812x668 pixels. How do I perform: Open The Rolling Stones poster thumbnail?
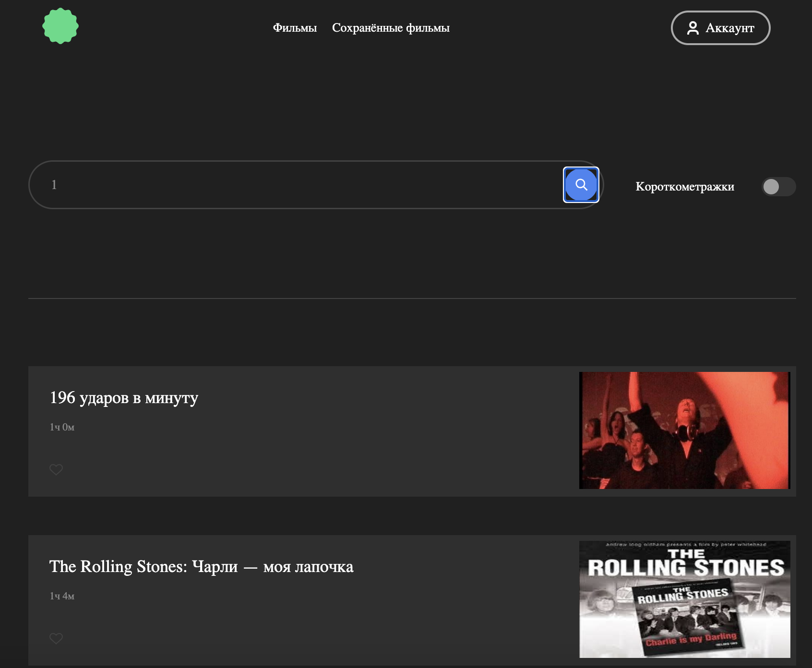[684, 599]
